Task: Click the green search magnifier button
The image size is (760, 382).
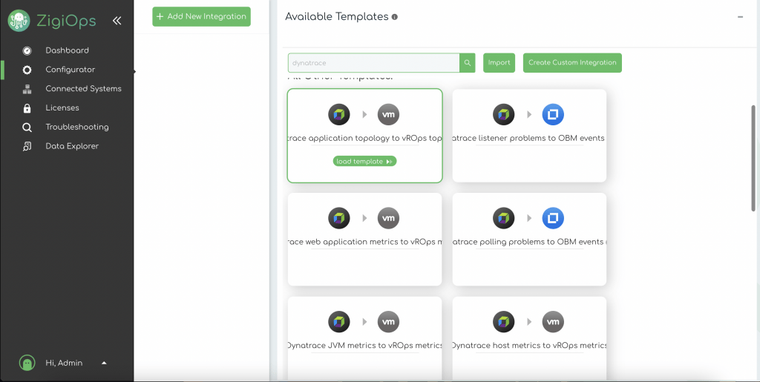Action: coord(467,63)
